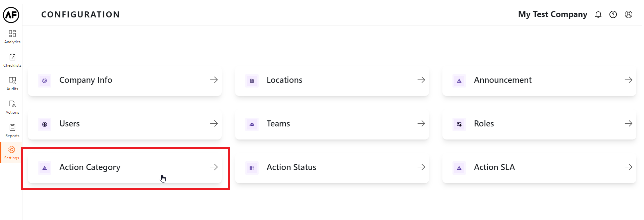644x220 pixels.
Task: Click the help question mark icon
Action: [613, 14]
